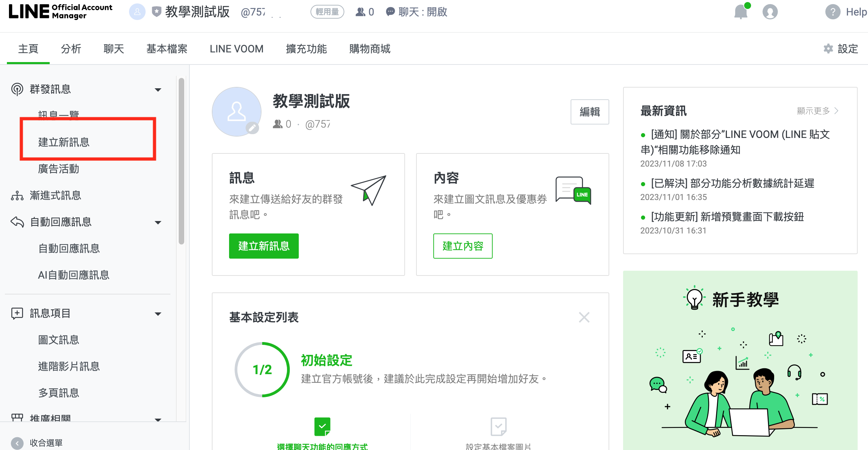Click the shield badge next to account name

pos(157,12)
